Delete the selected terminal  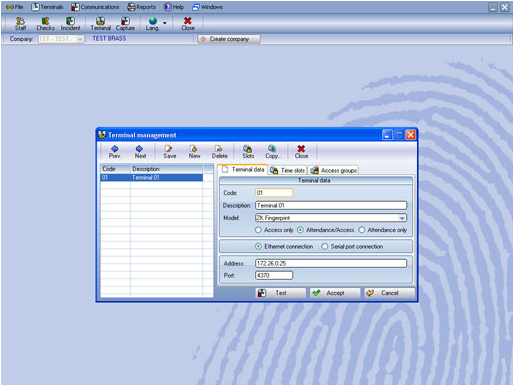[219, 152]
